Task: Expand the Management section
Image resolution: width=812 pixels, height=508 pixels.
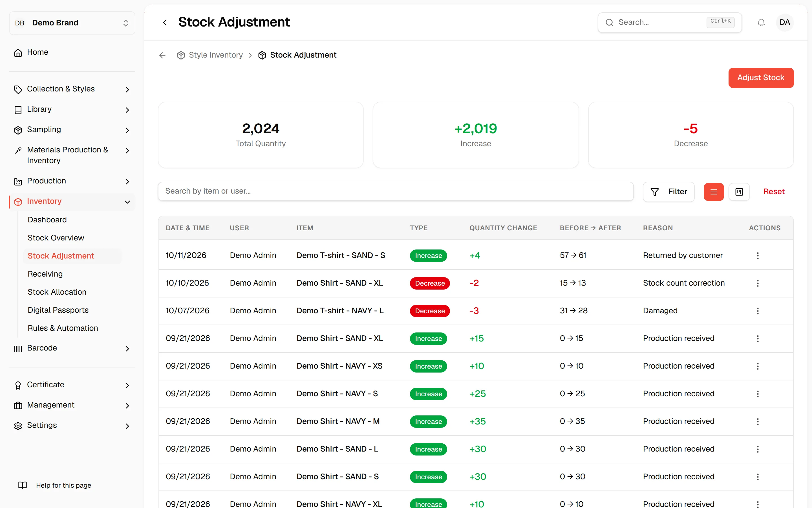Action: [x=72, y=405]
